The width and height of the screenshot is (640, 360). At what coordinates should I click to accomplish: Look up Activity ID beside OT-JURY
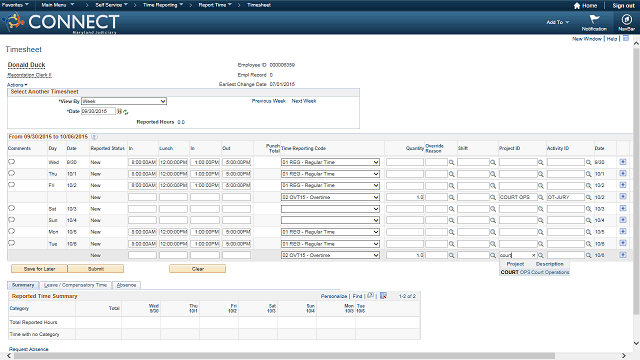click(x=589, y=197)
